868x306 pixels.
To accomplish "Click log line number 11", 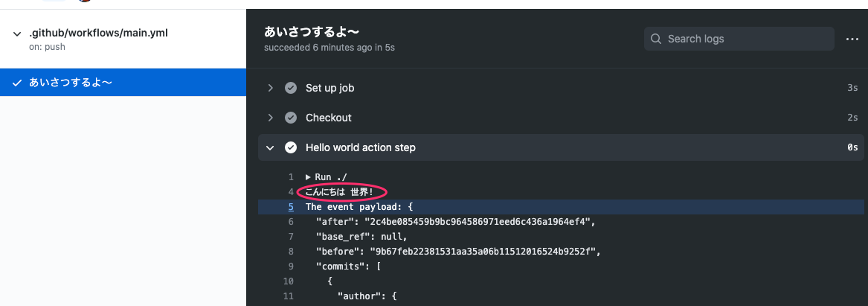I will click(x=288, y=296).
